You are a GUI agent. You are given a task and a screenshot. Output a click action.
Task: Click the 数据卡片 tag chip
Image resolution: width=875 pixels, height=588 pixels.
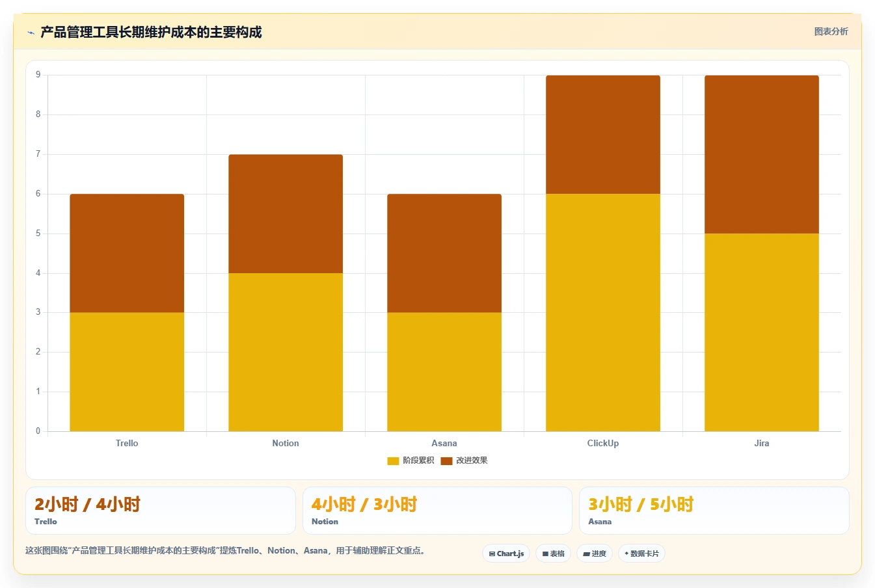(642, 554)
